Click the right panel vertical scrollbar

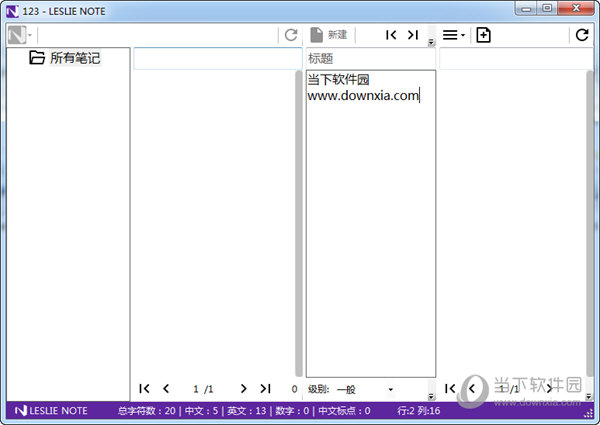[589, 223]
